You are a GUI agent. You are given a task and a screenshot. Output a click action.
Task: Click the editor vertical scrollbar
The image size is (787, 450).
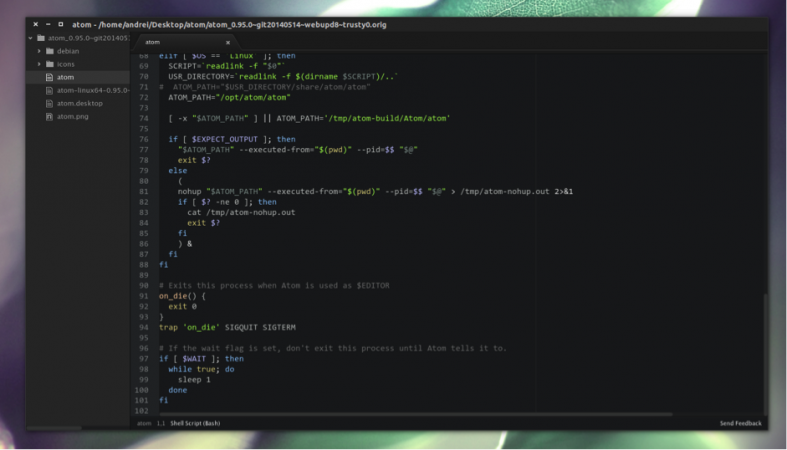(765, 354)
